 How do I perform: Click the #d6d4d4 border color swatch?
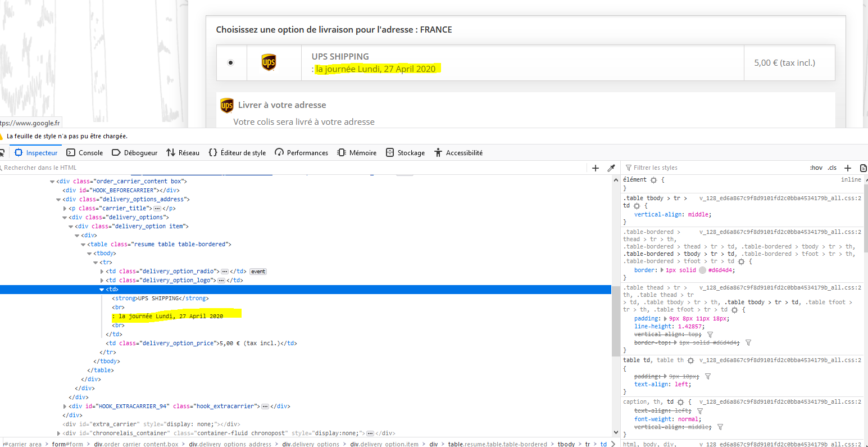[x=702, y=270]
